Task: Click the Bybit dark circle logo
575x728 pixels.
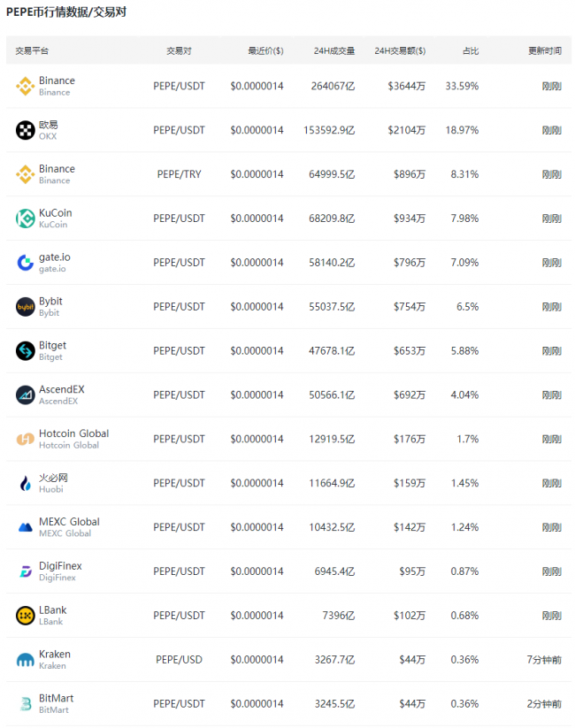Action: pyautogui.click(x=25, y=307)
